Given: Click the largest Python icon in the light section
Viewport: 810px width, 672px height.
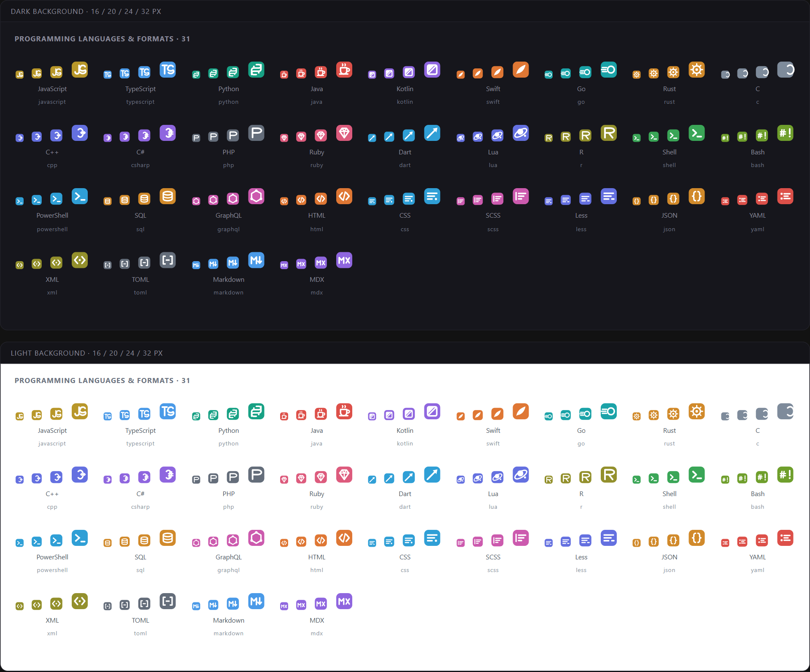Looking at the screenshot, I should pos(256,411).
